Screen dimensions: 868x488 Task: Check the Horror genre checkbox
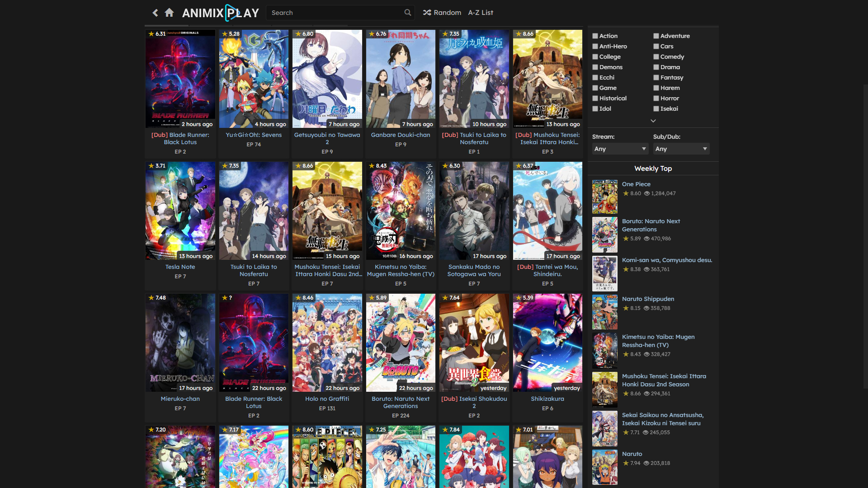(656, 98)
